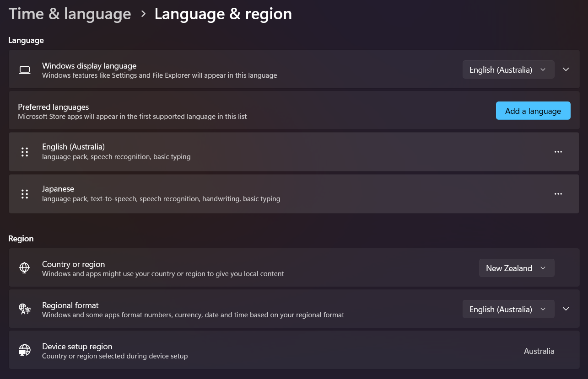The width and height of the screenshot is (588, 379).
Task: Click the drag handle for English (Australia)
Action: 25,152
